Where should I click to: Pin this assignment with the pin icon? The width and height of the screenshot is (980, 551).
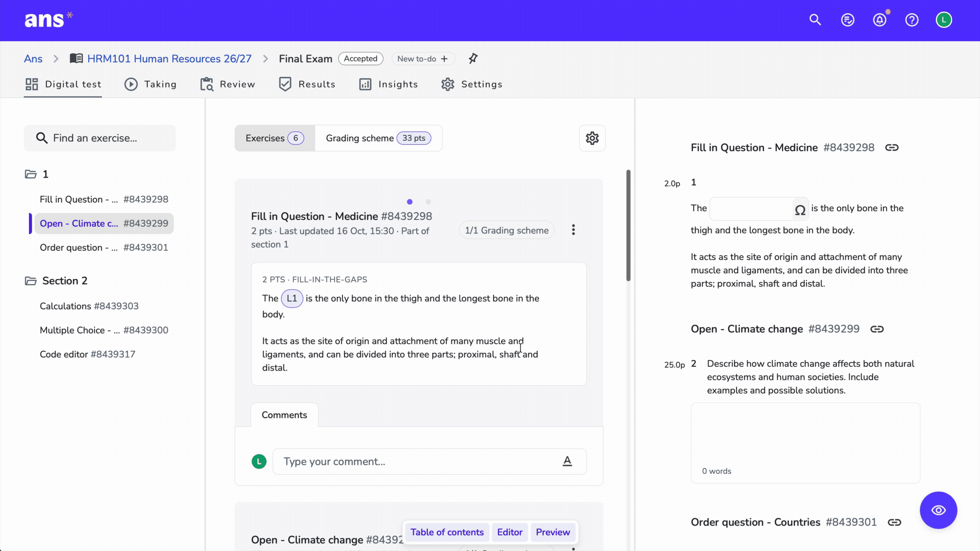coord(473,59)
